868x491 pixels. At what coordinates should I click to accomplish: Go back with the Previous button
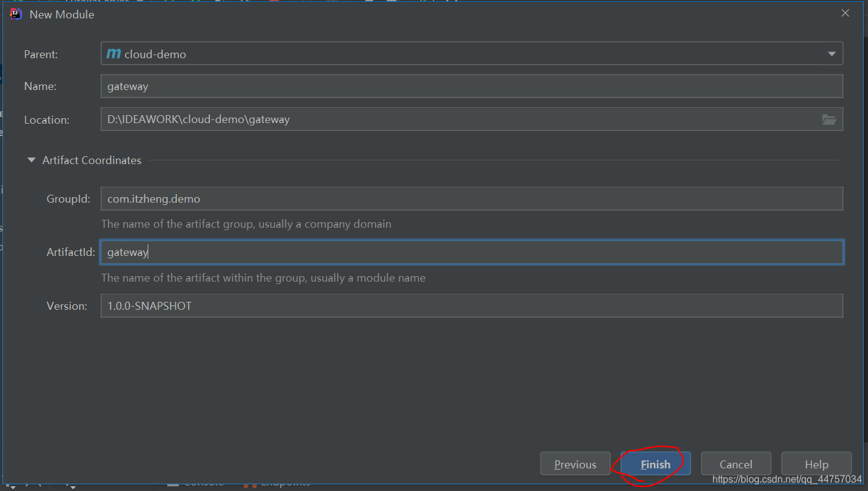(575, 464)
